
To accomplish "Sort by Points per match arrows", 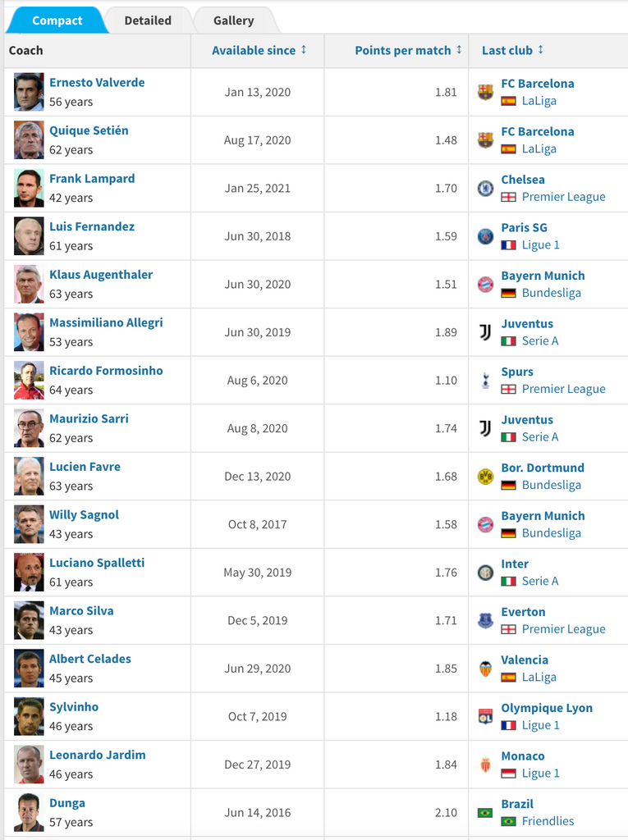I will (460, 50).
